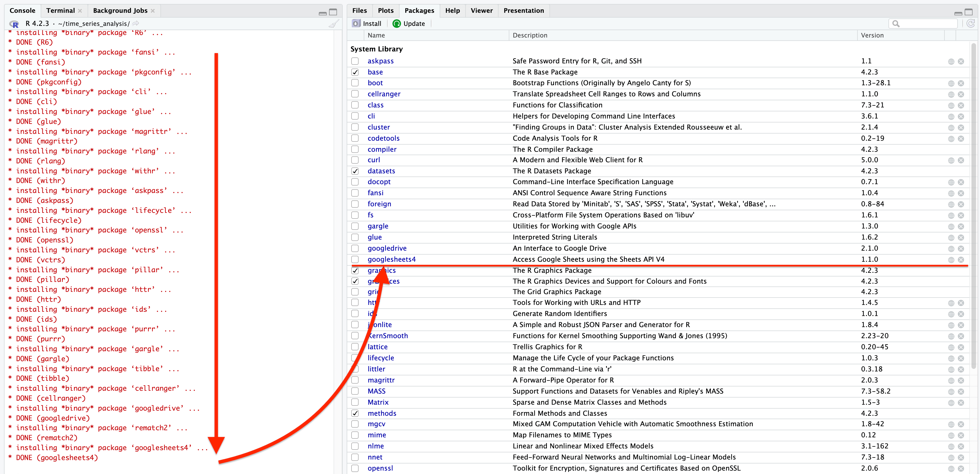Click the working directory arrow icon
Viewport: 980px width, 474px height.
coord(136,24)
